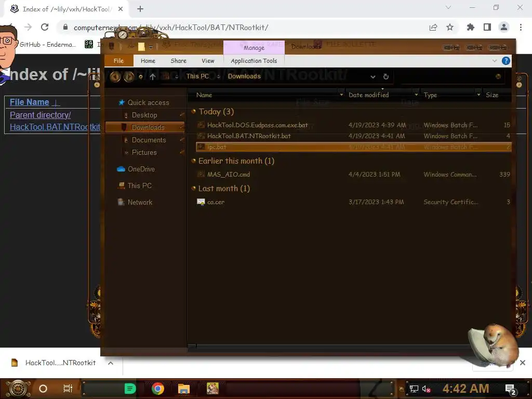Share this page from Chrome address bar
532x399 pixels.
pyautogui.click(x=433, y=27)
